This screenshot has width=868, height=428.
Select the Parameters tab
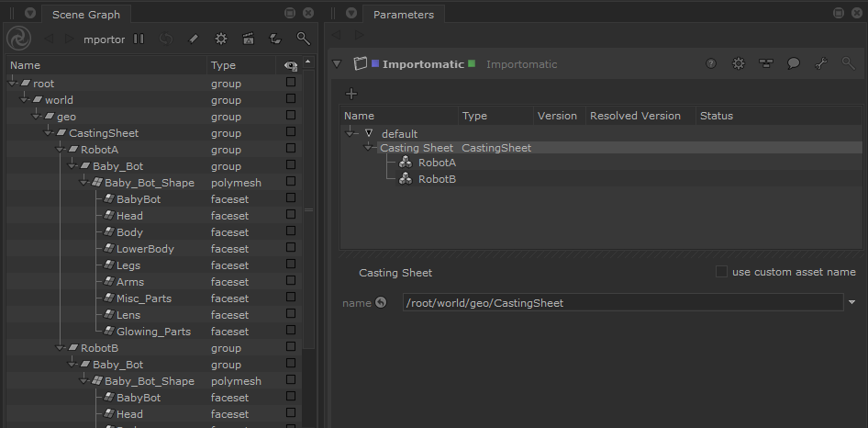pyautogui.click(x=404, y=15)
